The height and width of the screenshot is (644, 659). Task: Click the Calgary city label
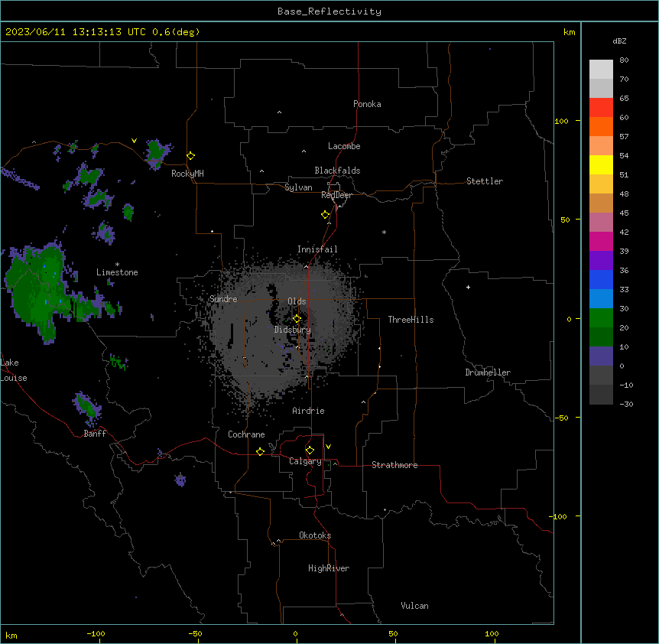(x=305, y=461)
